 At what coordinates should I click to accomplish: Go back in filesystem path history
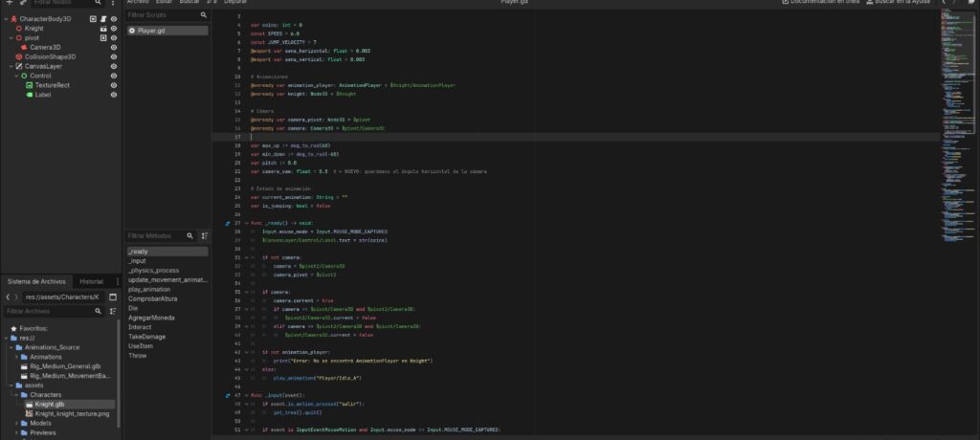[x=8, y=297]
